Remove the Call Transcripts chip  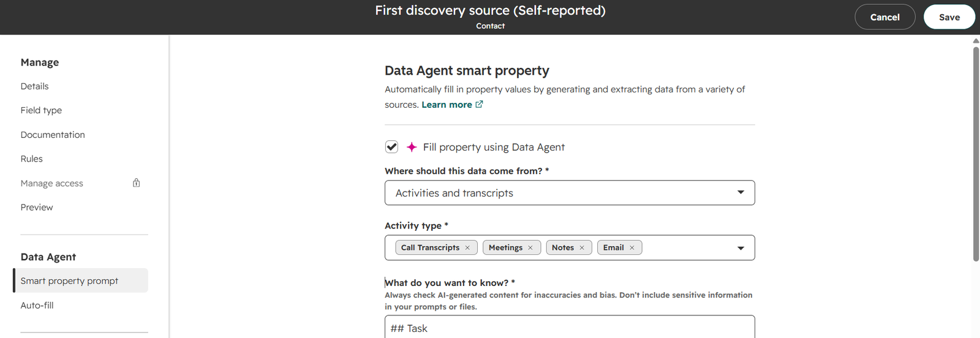pos(467,248)
